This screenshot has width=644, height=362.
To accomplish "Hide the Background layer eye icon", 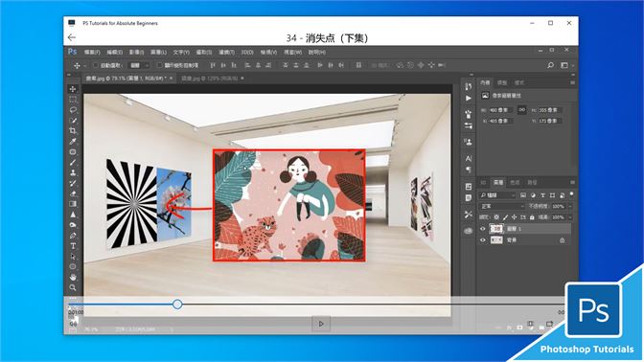I will [483, 240].
